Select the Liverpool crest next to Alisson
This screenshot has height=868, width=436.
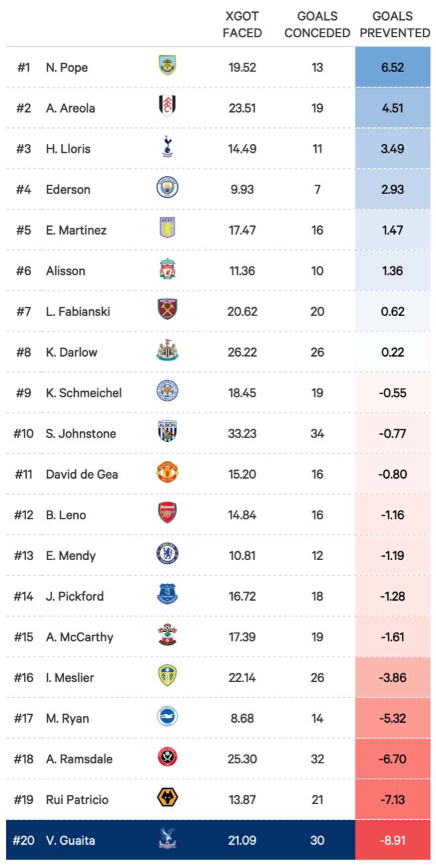(x=167, y=270)
